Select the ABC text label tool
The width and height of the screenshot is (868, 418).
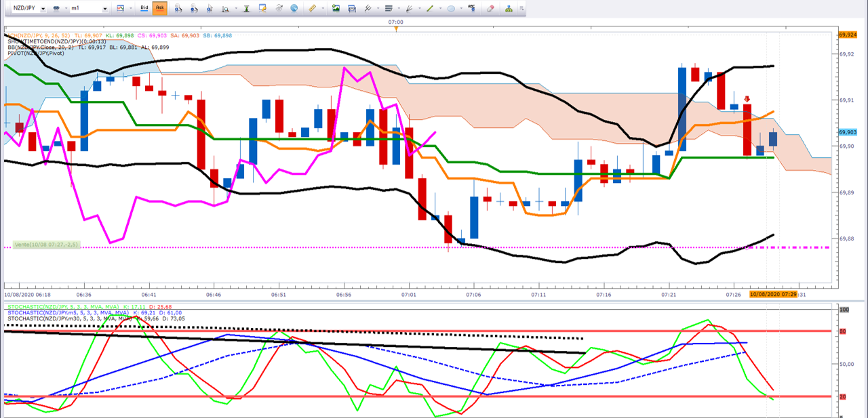click(x=472, y=7)
